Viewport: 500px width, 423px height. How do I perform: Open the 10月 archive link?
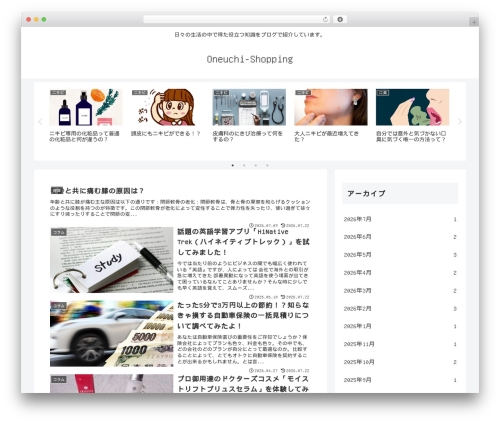pyautogui.click(x=400, y=362)
